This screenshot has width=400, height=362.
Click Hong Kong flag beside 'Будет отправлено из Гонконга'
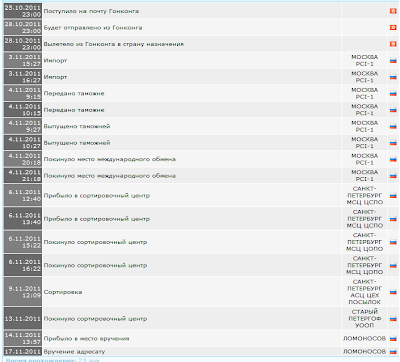pyautogui.click(x=393, y=27)
